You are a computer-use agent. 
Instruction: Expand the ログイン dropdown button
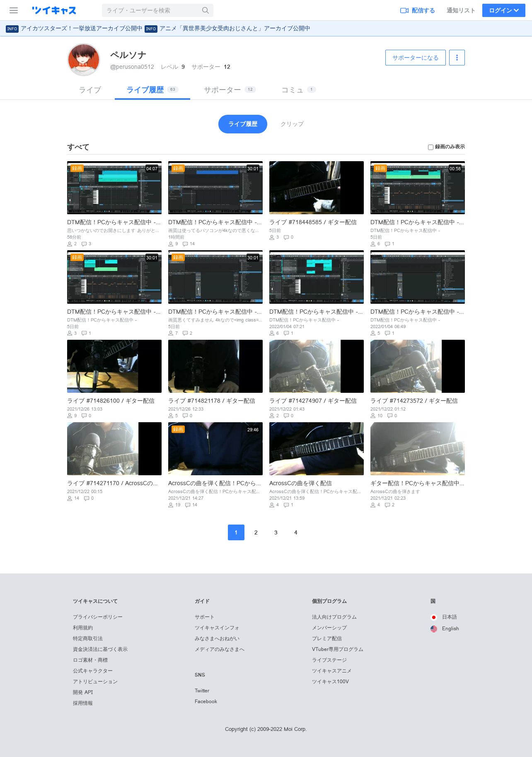[x=504, y=10]
